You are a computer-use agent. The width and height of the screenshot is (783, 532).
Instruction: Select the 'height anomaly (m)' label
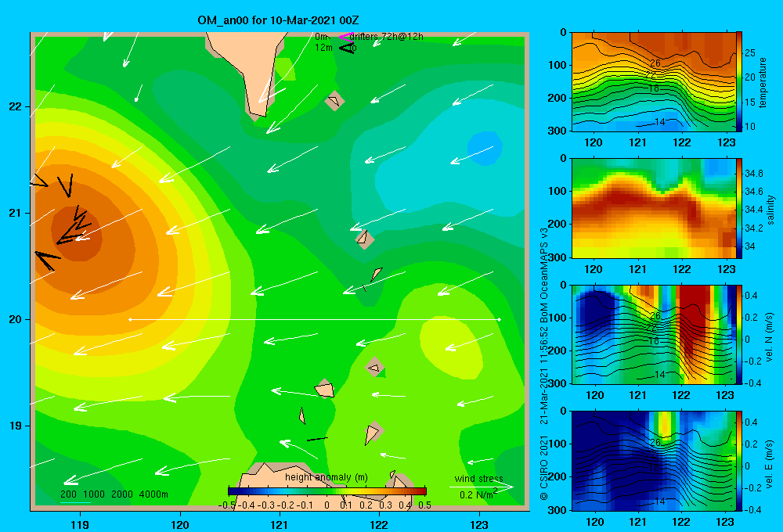(x=327, y=477)
